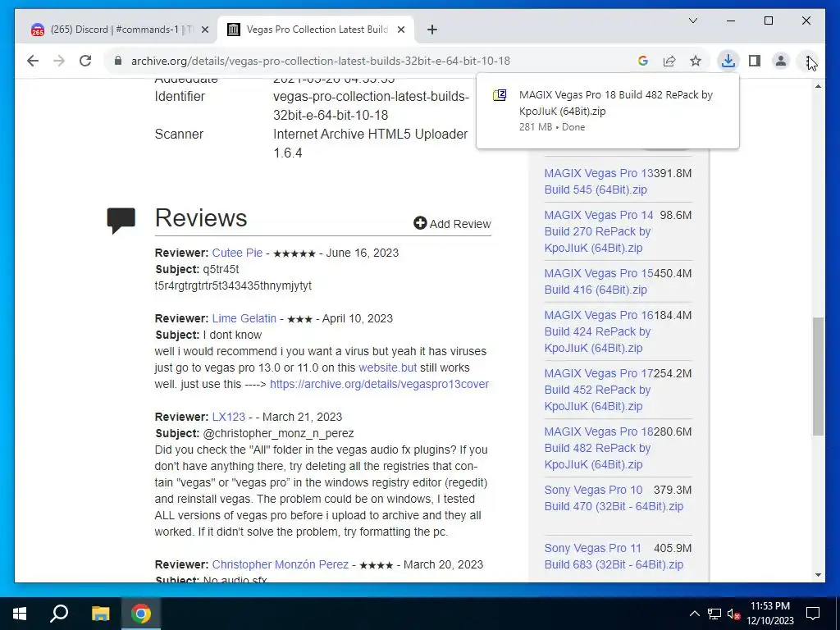View site information lock icon
The width and height of the screenshot is (840, 630).
(x=118, y=61)
